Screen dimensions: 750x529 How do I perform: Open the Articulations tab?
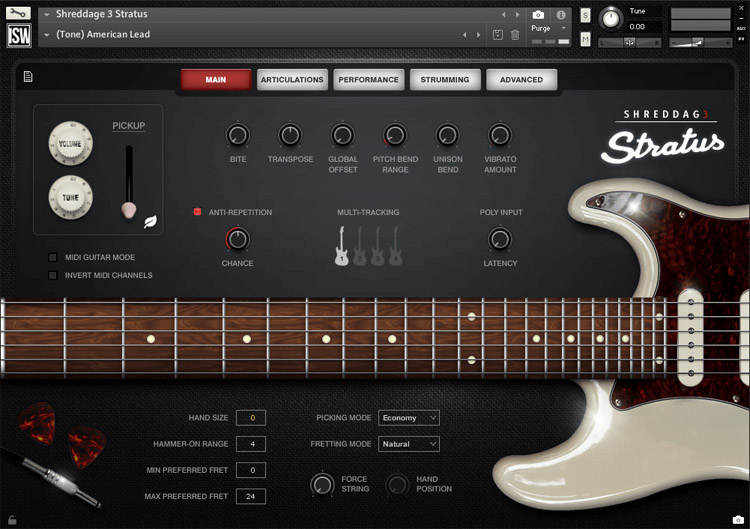292,79
